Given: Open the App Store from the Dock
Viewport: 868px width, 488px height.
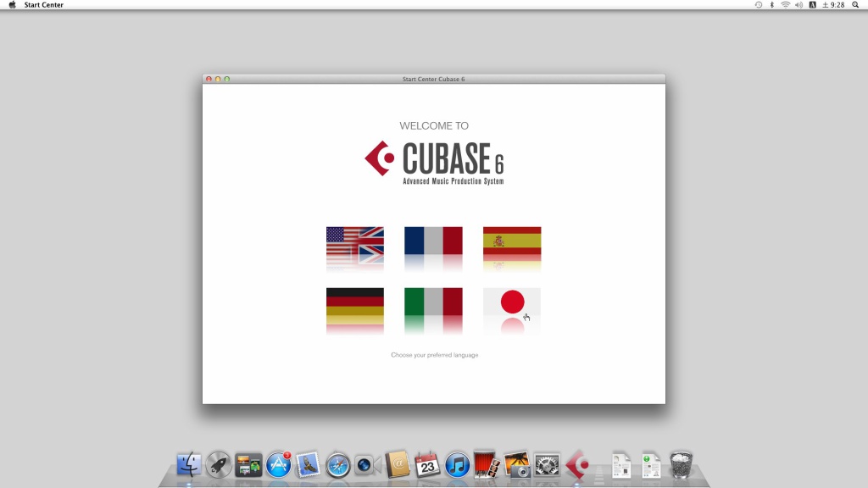Looking at the screenshot, I should 278,465.
